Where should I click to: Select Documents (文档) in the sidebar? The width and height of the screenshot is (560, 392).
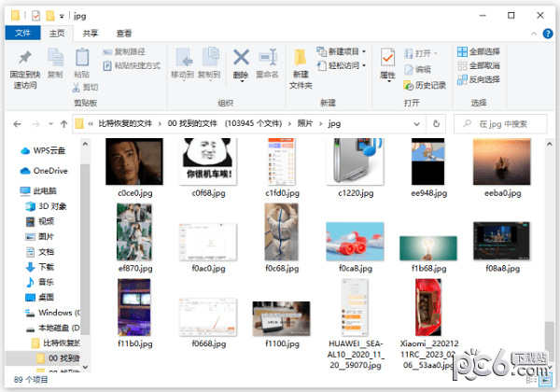click(x=40, y=252)
